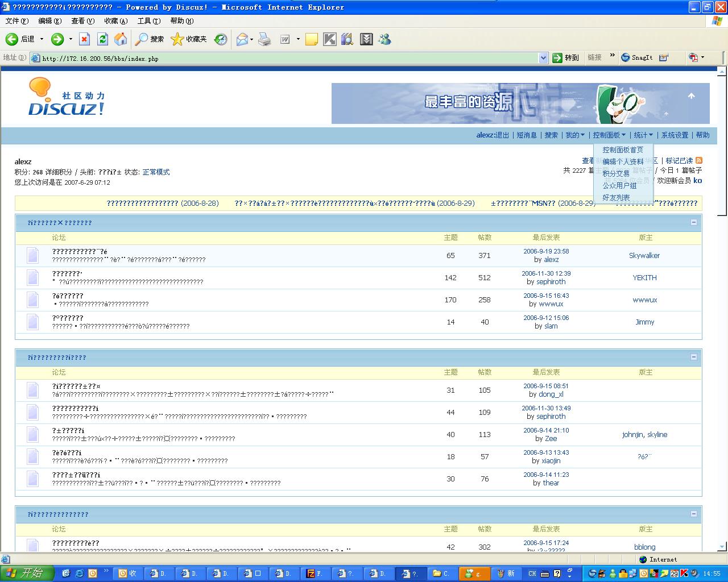Expand the links toolbar chevron

612,56
